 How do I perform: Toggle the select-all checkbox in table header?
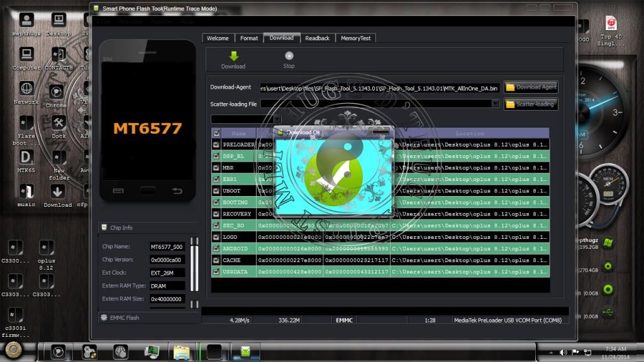[216, 133]
